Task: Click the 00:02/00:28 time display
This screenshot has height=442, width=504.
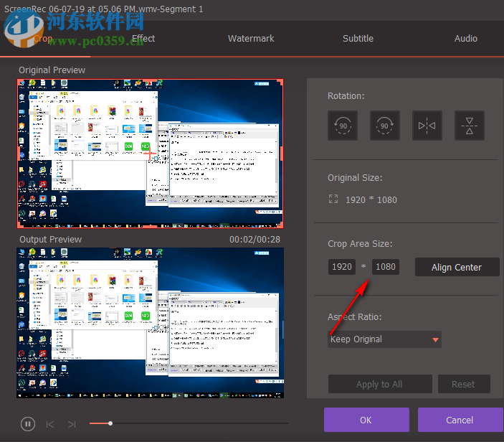Action: [x=255, y=240]
